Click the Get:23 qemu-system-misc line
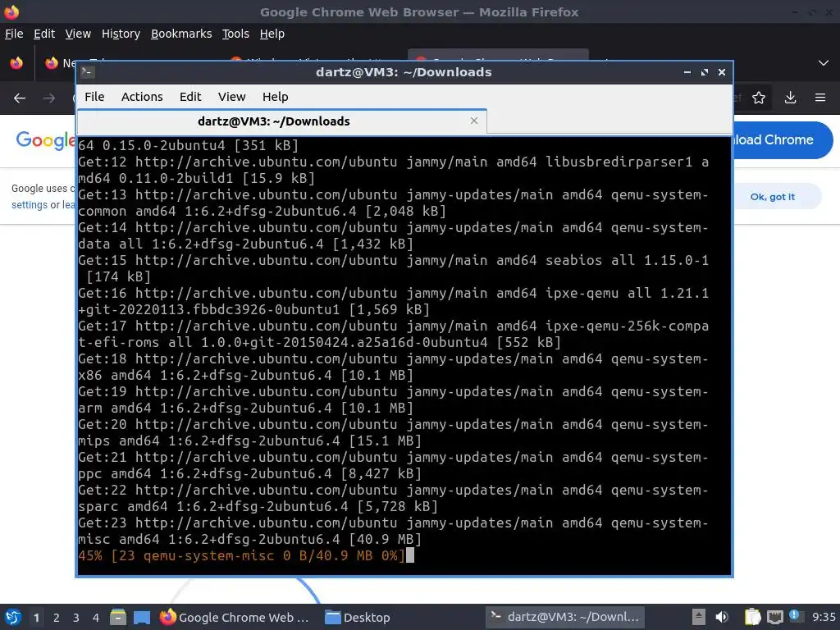 point(393,531)
